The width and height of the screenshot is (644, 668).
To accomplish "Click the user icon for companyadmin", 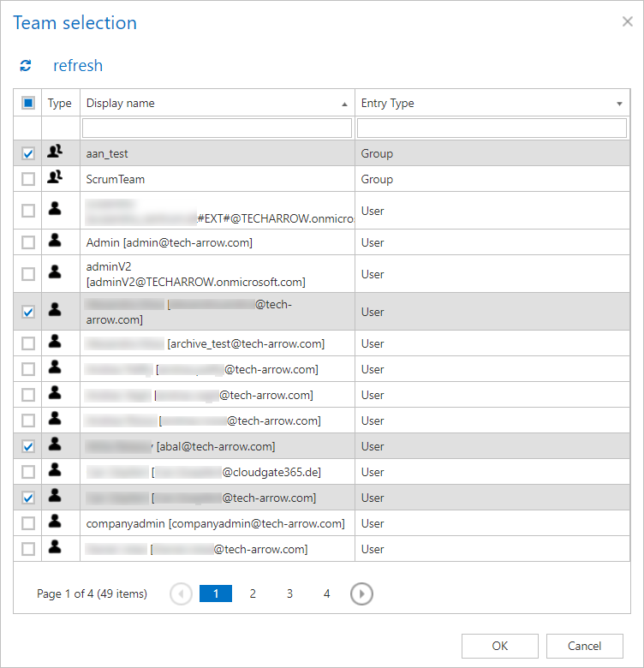I will [55, 523].
